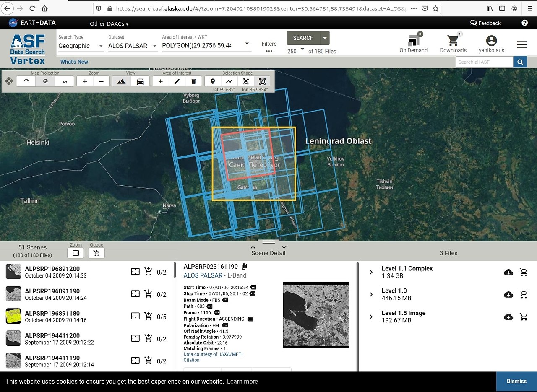
Task: Copy scene name ALPSRP023161190
Action: [x=245, y=267]
